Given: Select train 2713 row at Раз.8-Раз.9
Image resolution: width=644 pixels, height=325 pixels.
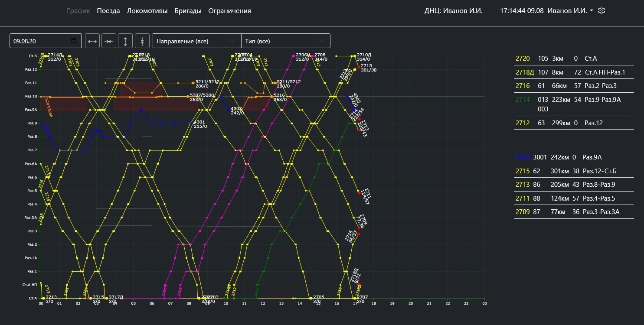Looking at the screenshot, I should point(574,184).
